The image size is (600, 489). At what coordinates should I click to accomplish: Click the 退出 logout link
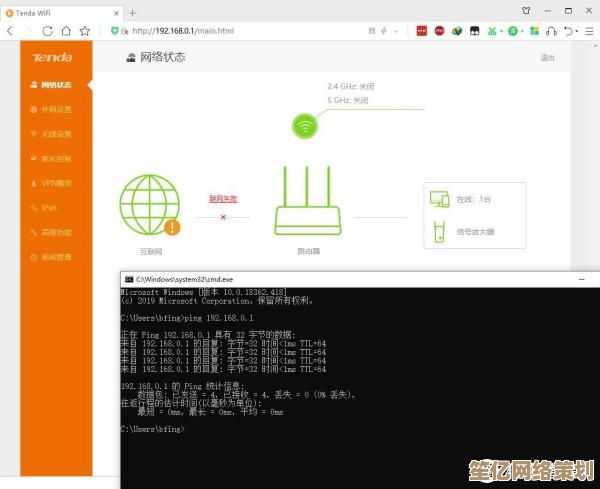point(547,58)
